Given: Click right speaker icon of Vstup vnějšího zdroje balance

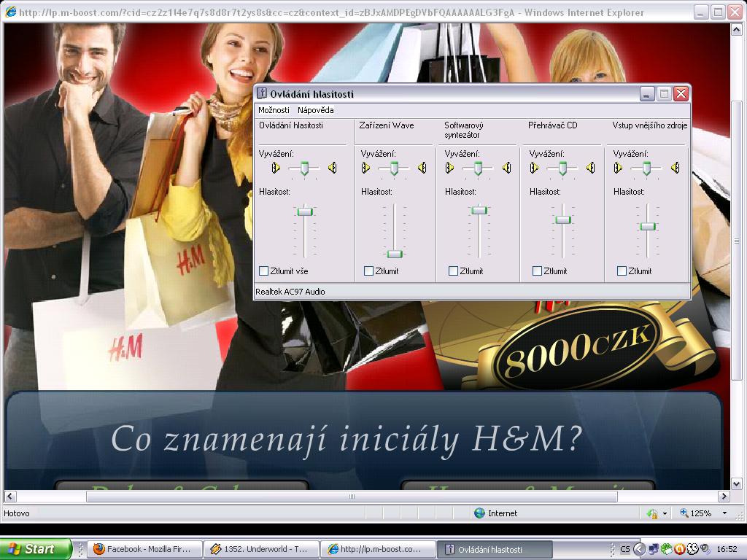Looking at the screenshot, I should pos(676,168).
